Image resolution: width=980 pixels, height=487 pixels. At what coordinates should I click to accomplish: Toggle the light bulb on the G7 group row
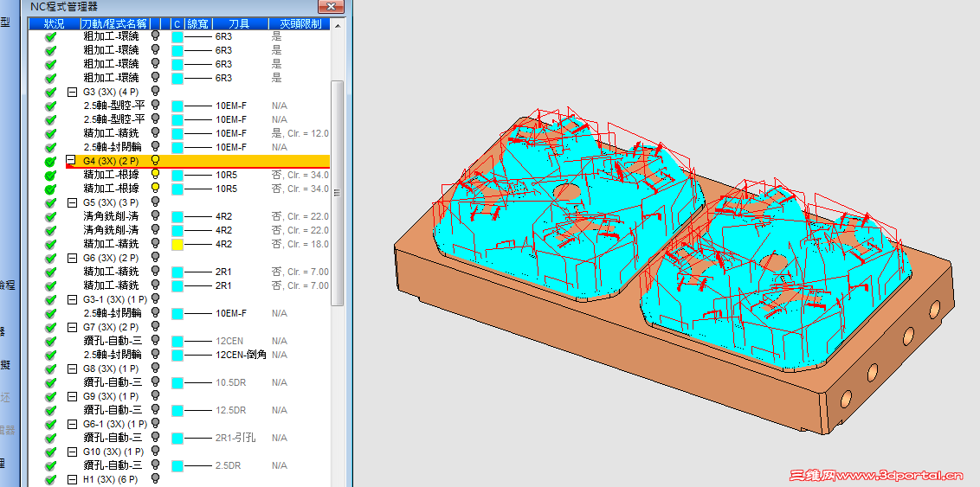point(156,326)
